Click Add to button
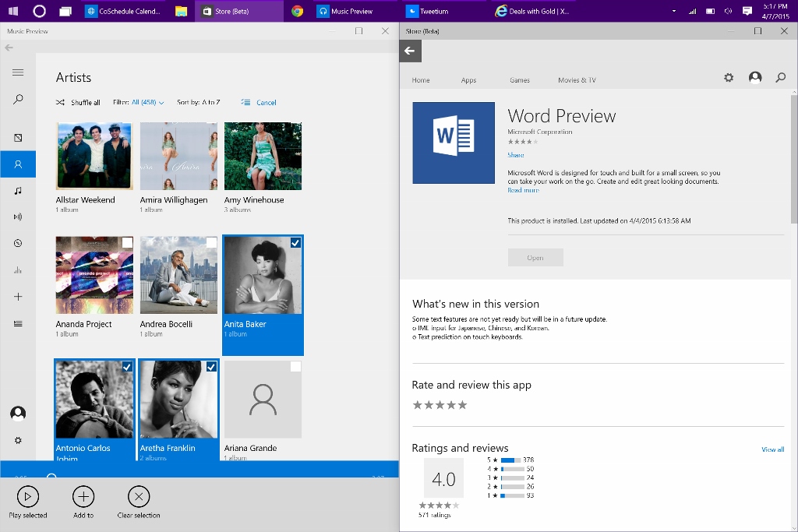This screenshot has width=798, height=532. (83, 502)
